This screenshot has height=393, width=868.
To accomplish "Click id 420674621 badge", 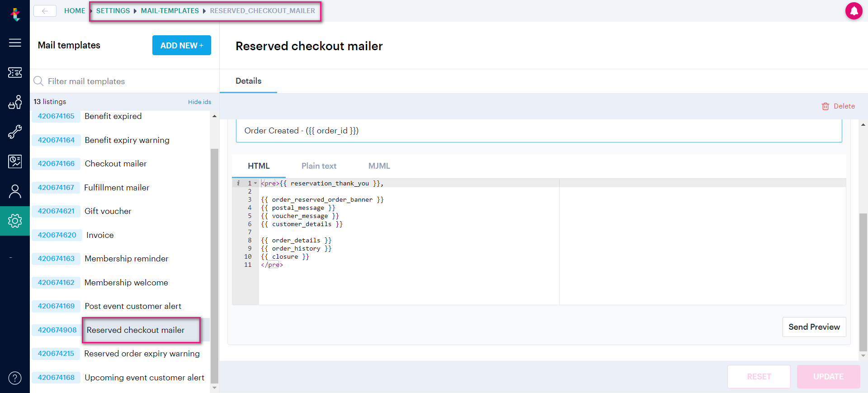I will 56,211.
